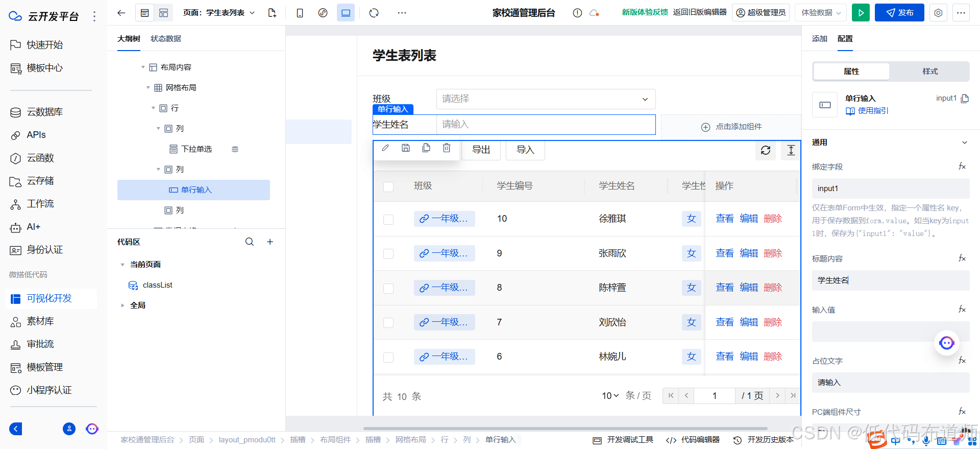
Task: Open the outline tree panel icon
Action: pyautogui.click(x=145, y=13)
